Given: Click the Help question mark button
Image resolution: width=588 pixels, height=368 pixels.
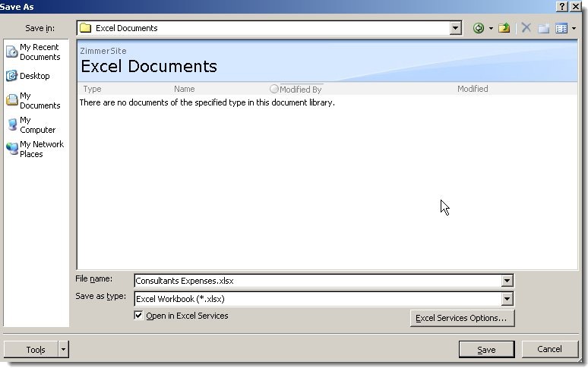Looking at the screenshot, I should pos(561,6).
